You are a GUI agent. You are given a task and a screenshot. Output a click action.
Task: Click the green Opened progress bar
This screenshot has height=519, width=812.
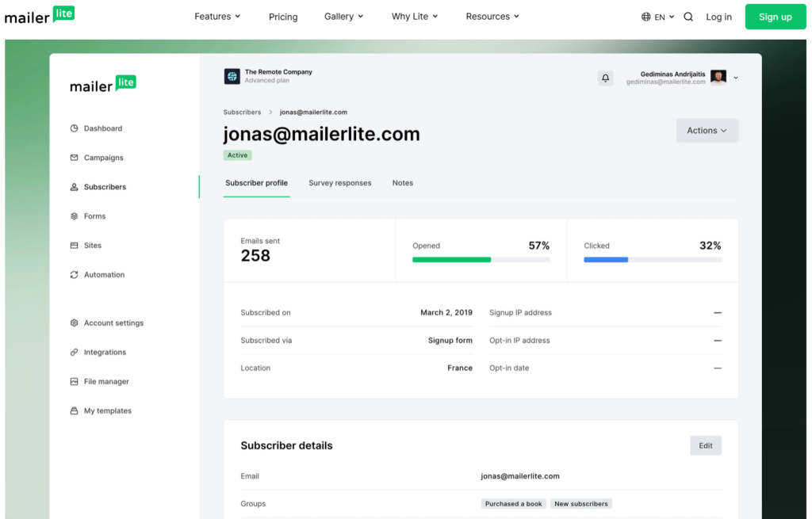(451, 260)
